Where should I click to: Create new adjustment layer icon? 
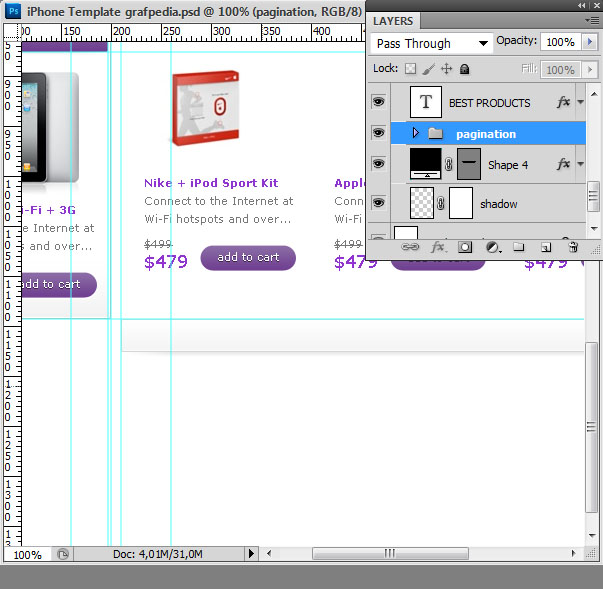coord(493,247)
